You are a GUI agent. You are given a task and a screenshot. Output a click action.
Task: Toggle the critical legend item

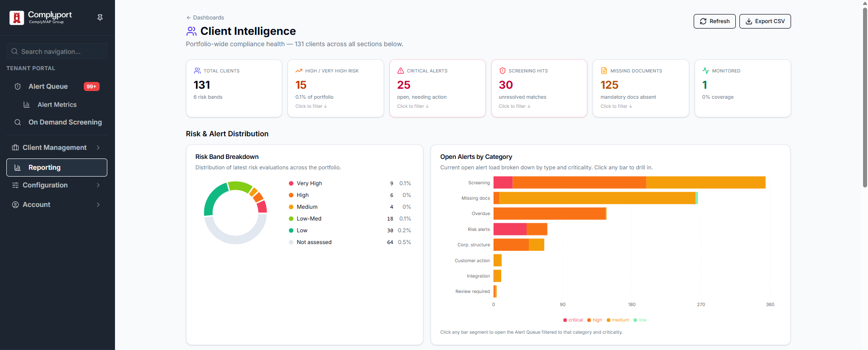point(573,320)
